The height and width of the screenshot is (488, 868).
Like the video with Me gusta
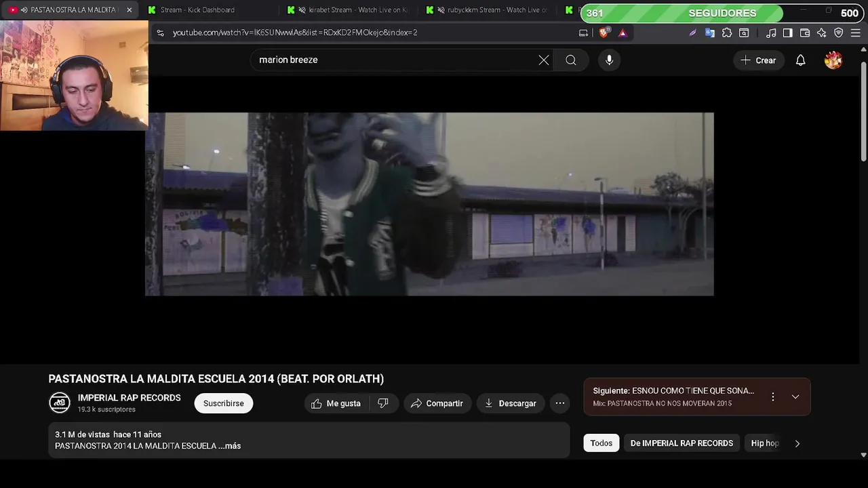[x=336, y=403]
